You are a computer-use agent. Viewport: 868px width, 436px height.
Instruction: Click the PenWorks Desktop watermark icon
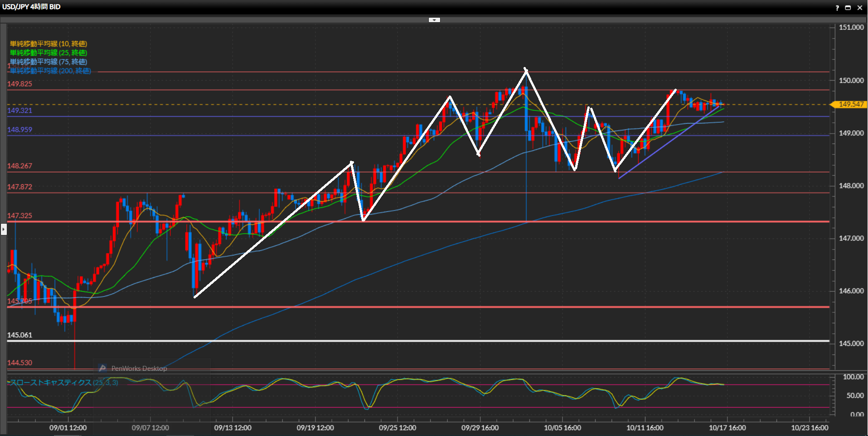(x=103, y=369)
